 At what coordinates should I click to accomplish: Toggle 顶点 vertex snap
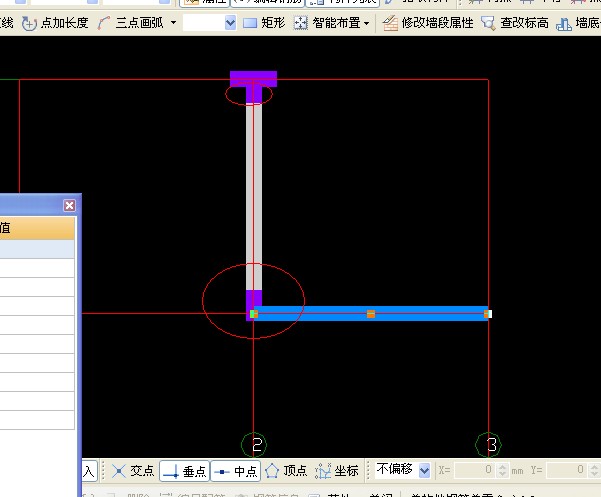click(286, 471)
